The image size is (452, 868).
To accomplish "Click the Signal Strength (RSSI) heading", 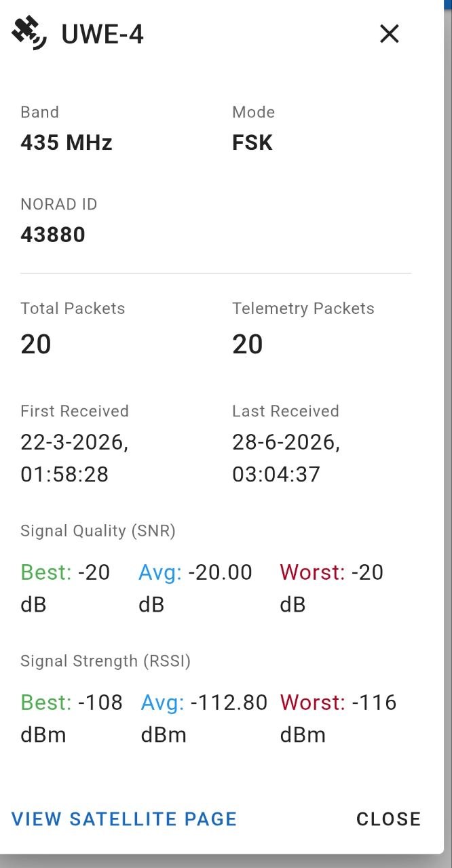I will click(106, 661).
